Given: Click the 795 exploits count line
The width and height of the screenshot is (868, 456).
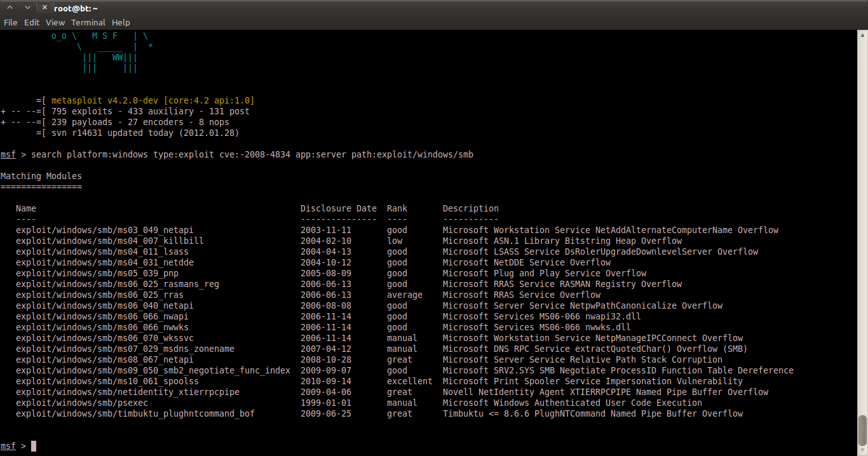Looking at the screenshot, I should pos(125,111).
